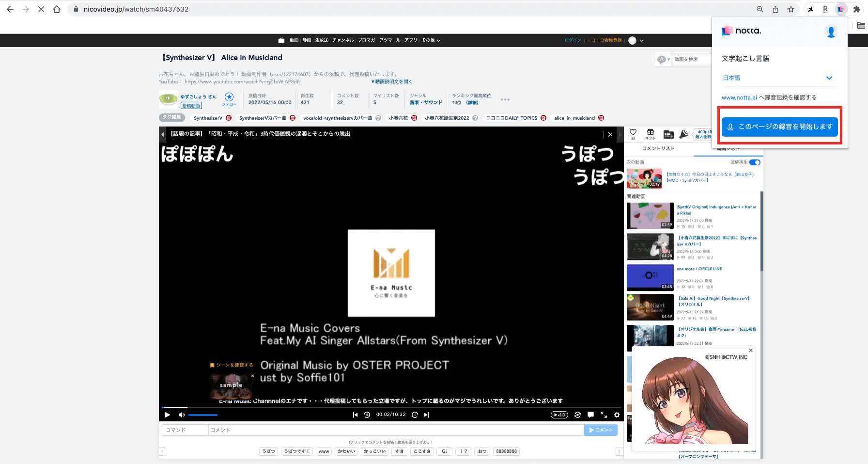Click the play button in the video player
This screenshot has height=464, width=868.
167,415
